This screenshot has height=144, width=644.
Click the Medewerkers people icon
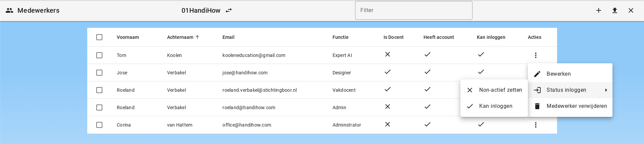9,10
